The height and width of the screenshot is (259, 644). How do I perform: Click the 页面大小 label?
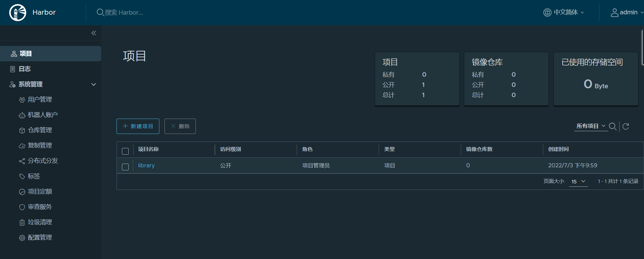(554, 181)
